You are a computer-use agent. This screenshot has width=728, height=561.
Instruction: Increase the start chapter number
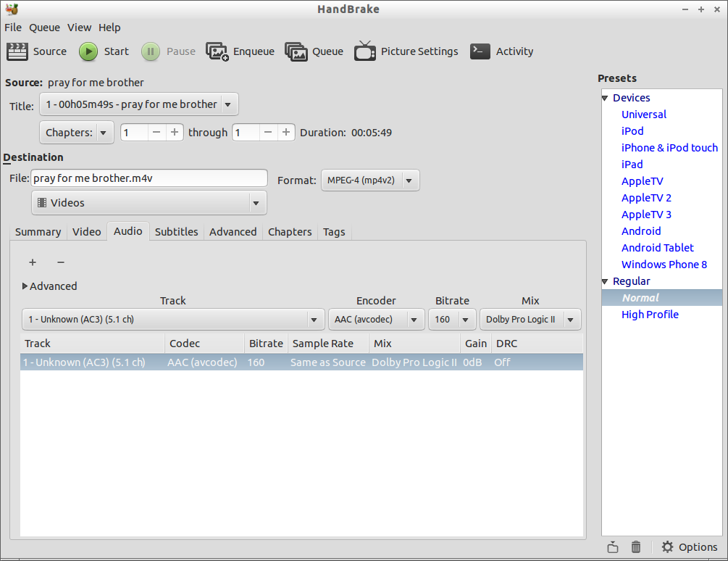tap(175, 133)
